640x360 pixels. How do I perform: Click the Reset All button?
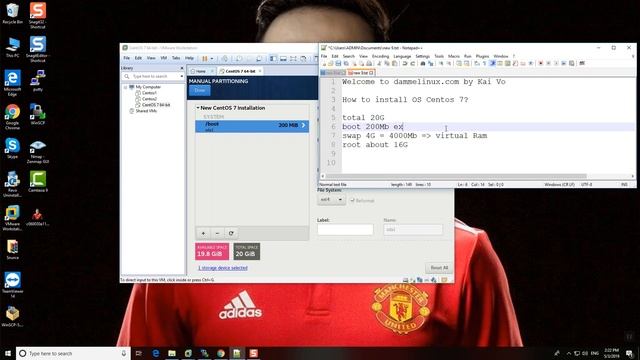pyautogui.click(x=439, y=268)
